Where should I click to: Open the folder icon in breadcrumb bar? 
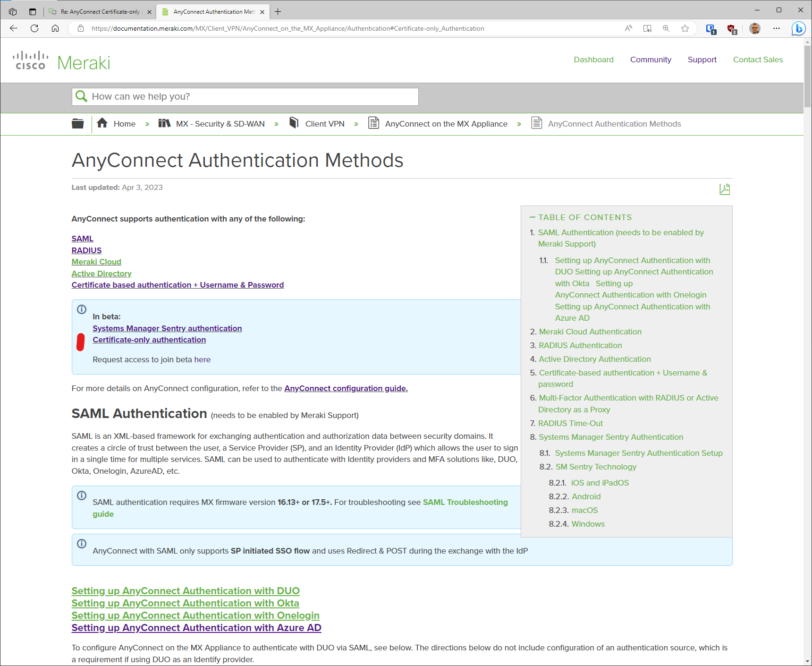(78, 124)
